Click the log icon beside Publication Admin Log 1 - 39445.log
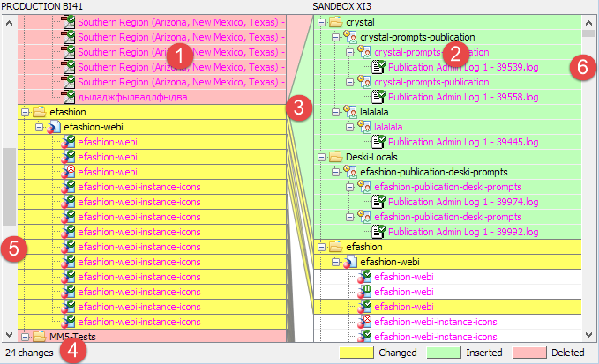Viewport: 599px width, 364px height. (378, 142)
